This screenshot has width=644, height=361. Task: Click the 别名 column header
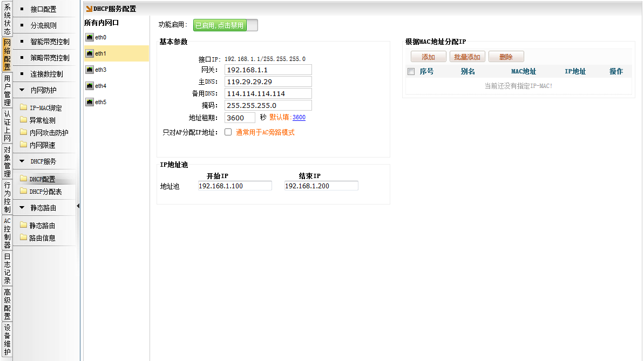468,71
